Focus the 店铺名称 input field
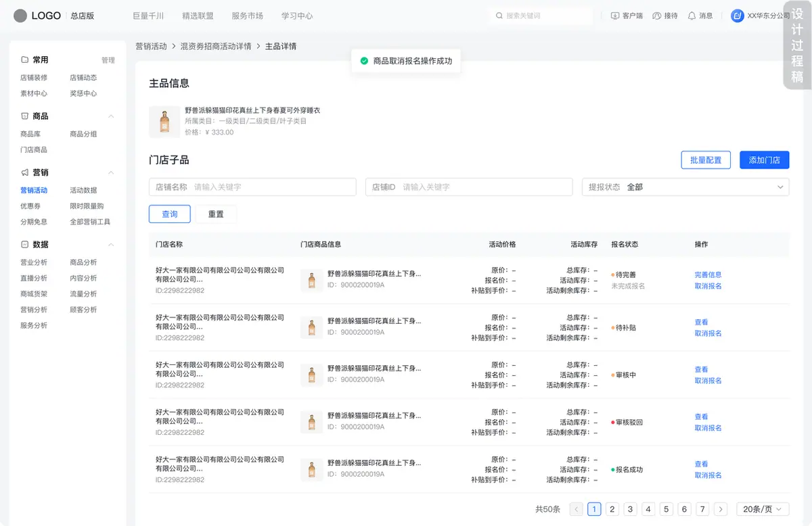Image resolution: width=812 pixels, height=526 pixels. [252, 187]
